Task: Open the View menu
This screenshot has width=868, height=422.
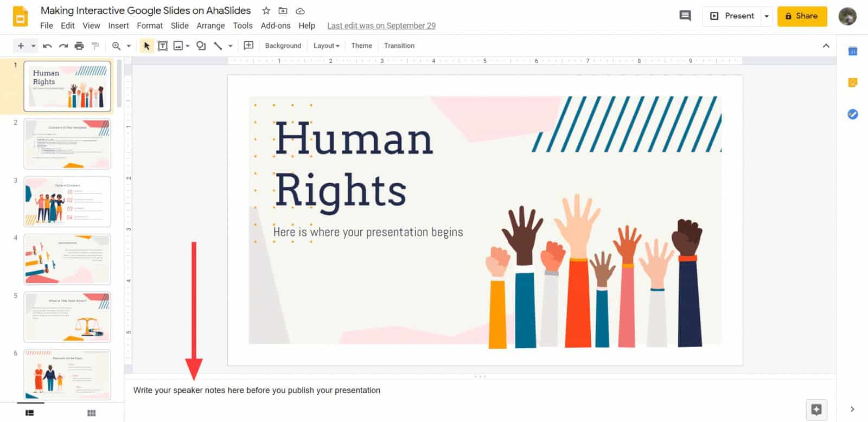Action: (x=91, y=25)
